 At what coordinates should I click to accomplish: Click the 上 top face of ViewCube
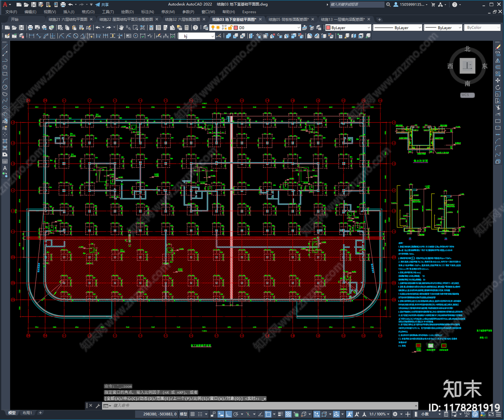point(467,66)
